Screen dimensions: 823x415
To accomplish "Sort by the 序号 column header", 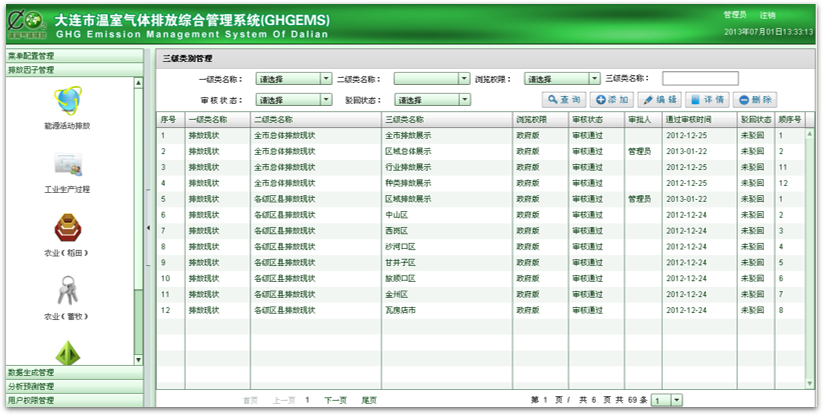I will [x=171, y=120].
